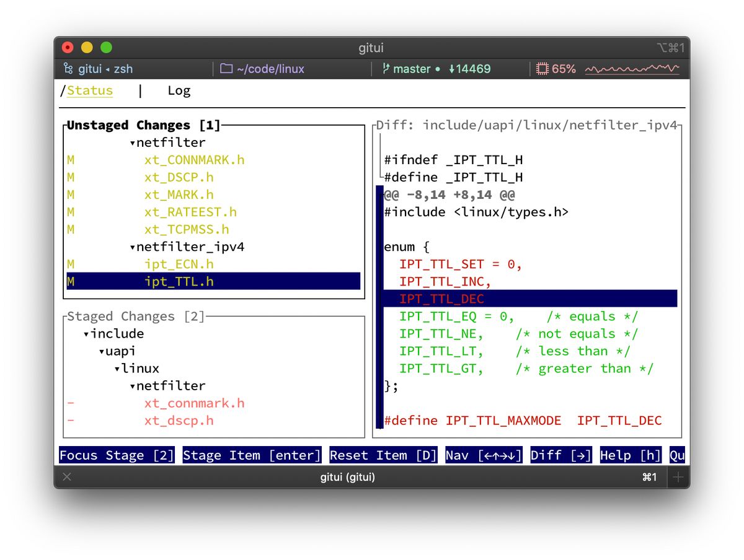This screenshot has height=560, width=744.
Task: Collapse the include folder in Staged Changes
Action: (86, 333)
